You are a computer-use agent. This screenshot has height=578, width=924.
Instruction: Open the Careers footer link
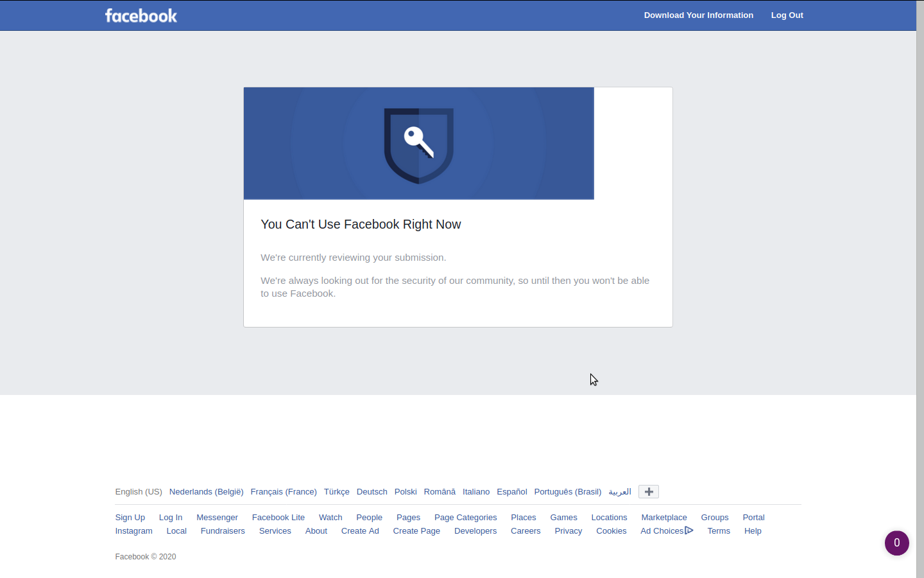coord(526,531)
